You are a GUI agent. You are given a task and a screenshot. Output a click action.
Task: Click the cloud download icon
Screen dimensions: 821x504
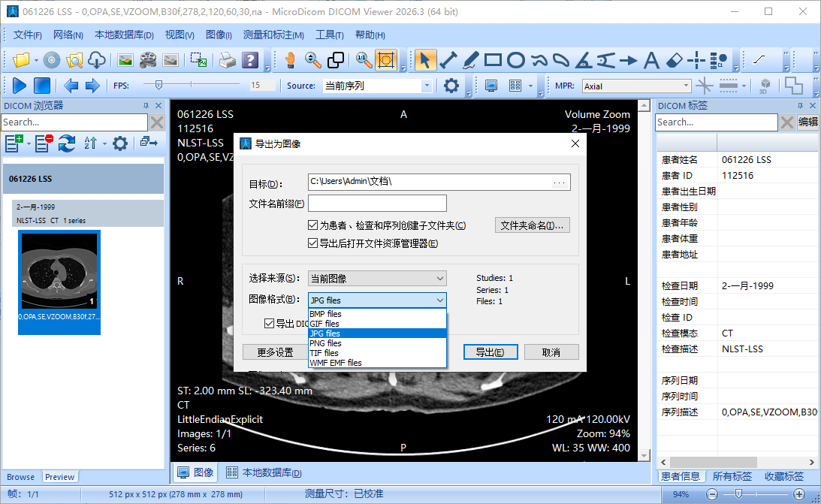point(97,60)
